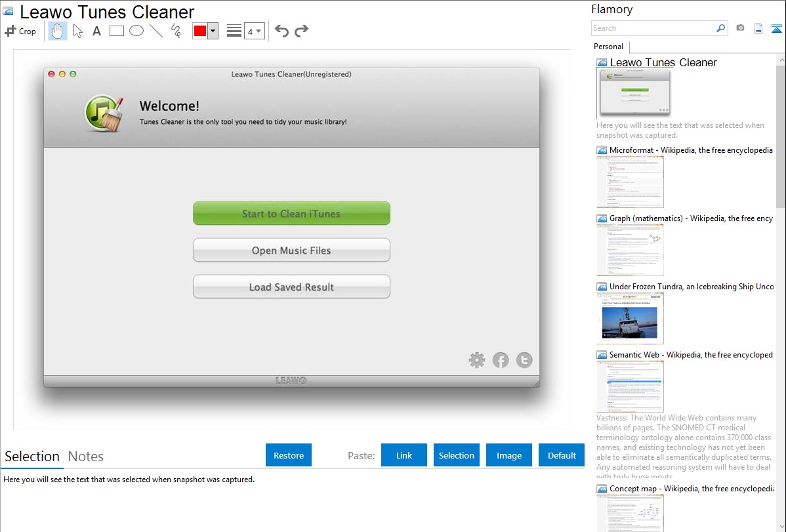Click the sidebar scroll down arrow
The image size is (786, 532).
(781, 526)
